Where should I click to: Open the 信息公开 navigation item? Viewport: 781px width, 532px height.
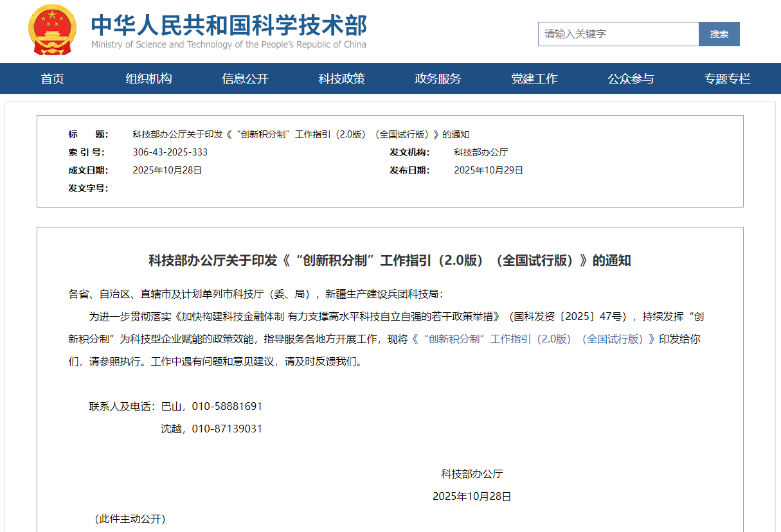[245, 78]
